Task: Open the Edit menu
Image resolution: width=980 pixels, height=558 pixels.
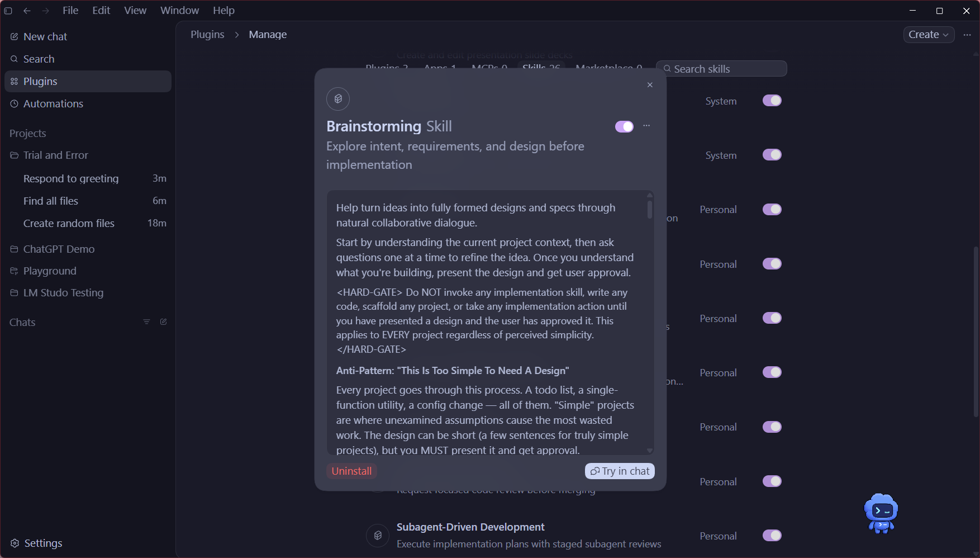Action: click(101, 11)
